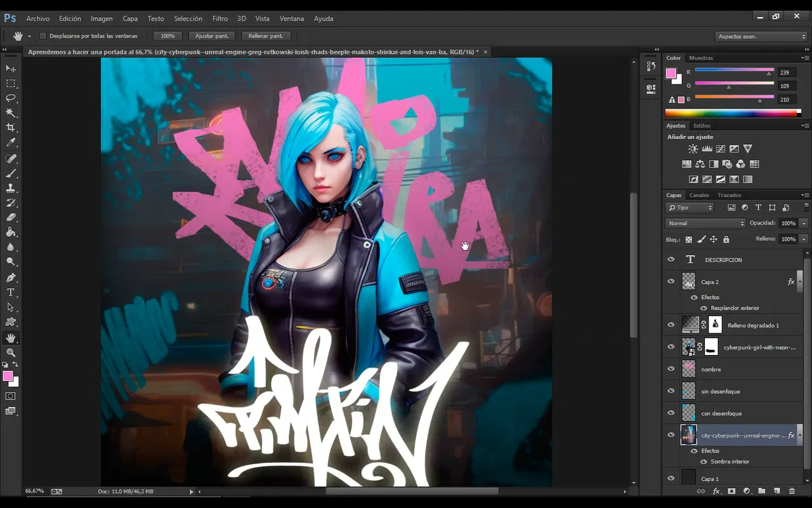This screenshot has width=812, height=508.
Task: Select the Crop tool
Action: tap(11, 128)
